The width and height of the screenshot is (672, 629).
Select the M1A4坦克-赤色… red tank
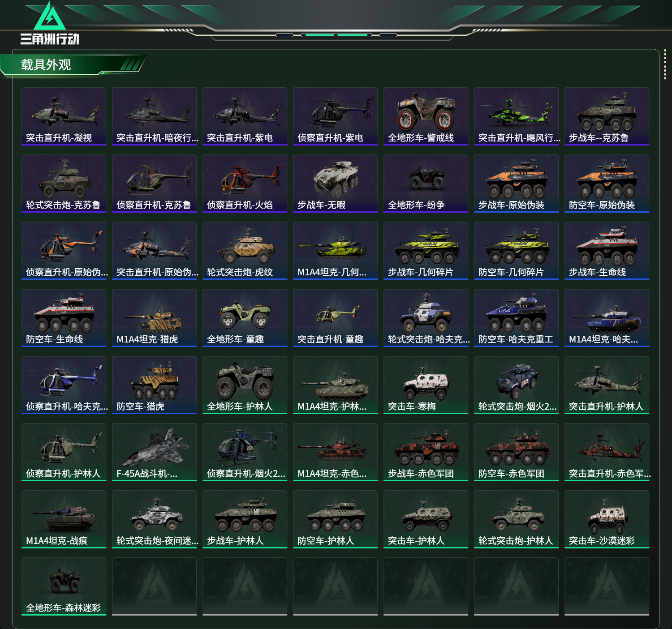[336, 452]
